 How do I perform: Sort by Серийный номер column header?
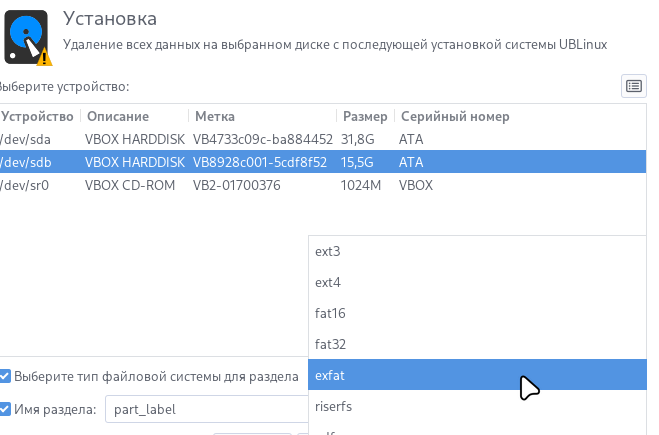[454, 116]
